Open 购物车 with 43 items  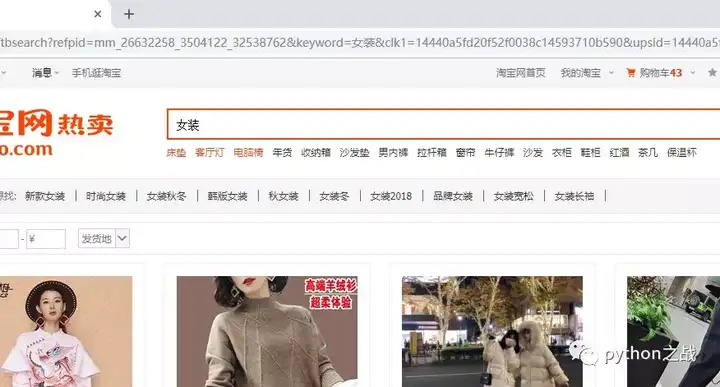point(660,73)
